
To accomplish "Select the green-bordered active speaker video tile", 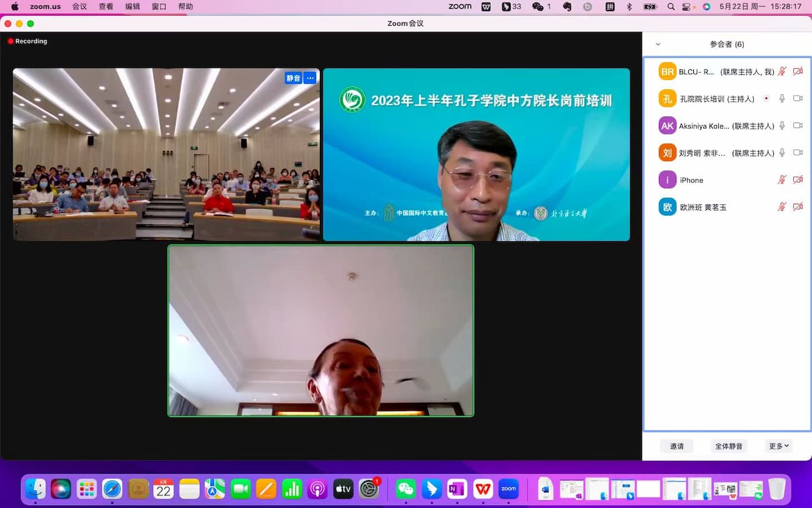I will coord(321,331).
